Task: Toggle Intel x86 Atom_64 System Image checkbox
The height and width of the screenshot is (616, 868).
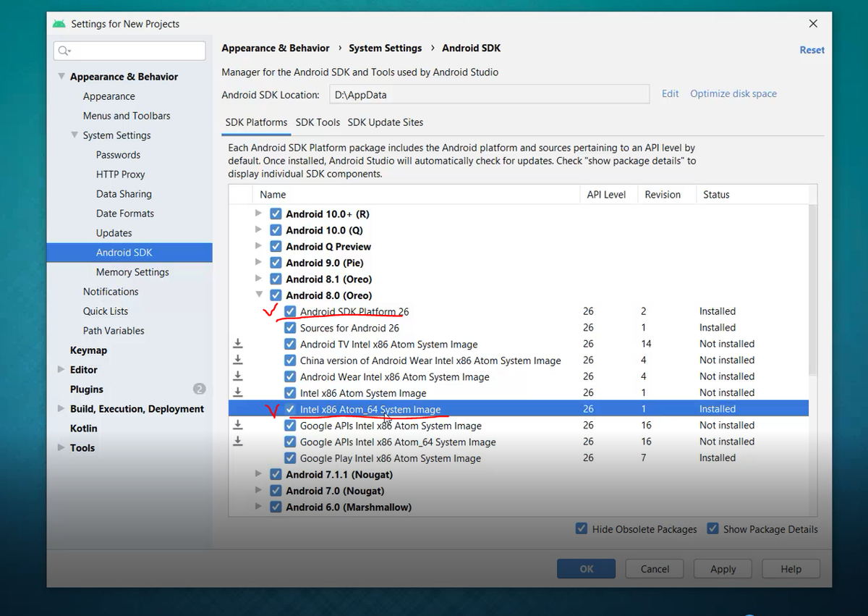Action: click(290, 409)
